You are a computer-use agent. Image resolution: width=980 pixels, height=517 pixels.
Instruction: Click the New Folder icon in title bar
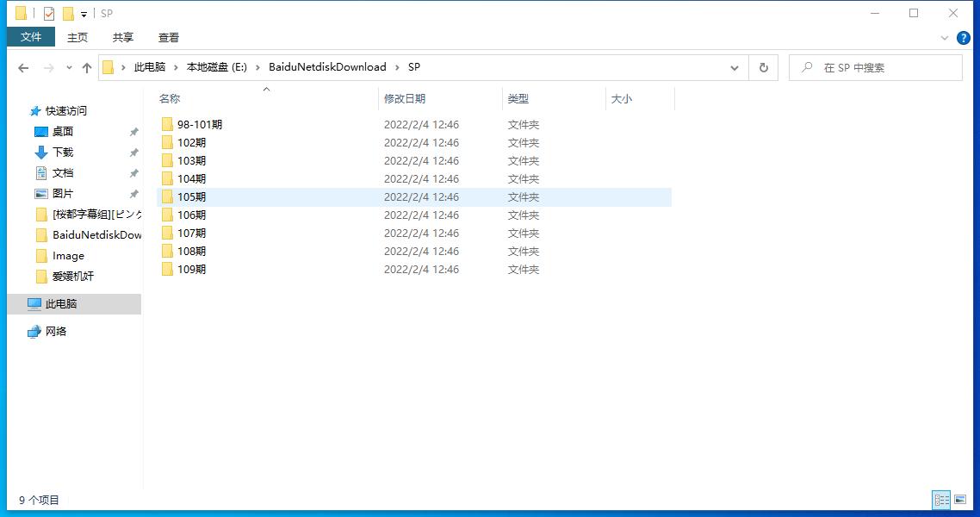68,13
